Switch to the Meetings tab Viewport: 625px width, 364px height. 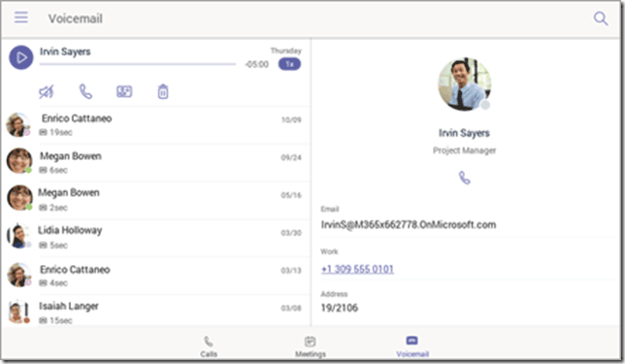coord(311,347)
